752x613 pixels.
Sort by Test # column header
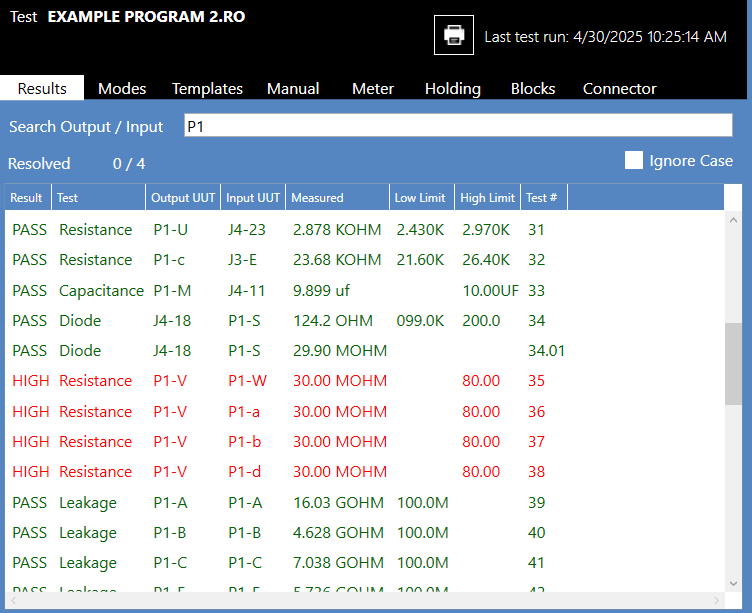point(544,197)
